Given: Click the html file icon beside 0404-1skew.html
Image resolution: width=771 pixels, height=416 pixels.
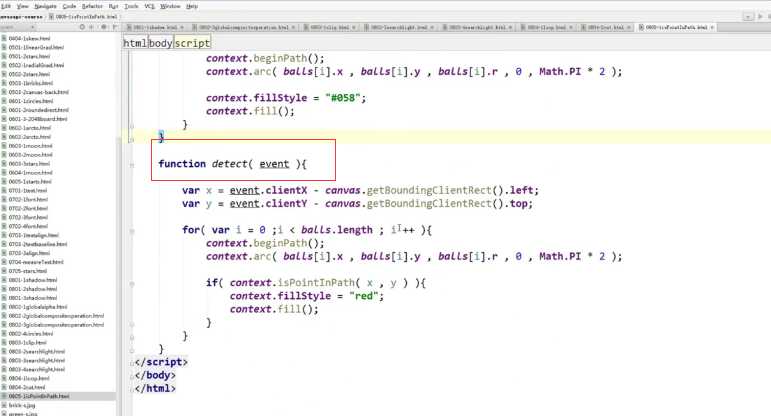Looking at the screenshot, I should 4,38.
